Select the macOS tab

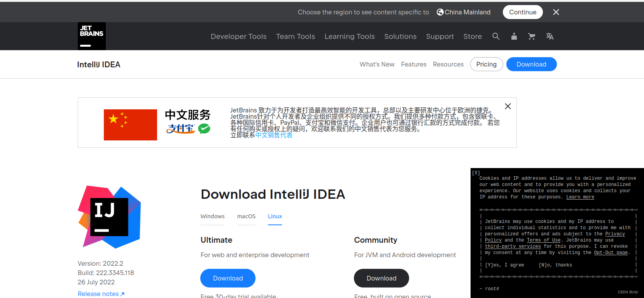tap(247, 216)
